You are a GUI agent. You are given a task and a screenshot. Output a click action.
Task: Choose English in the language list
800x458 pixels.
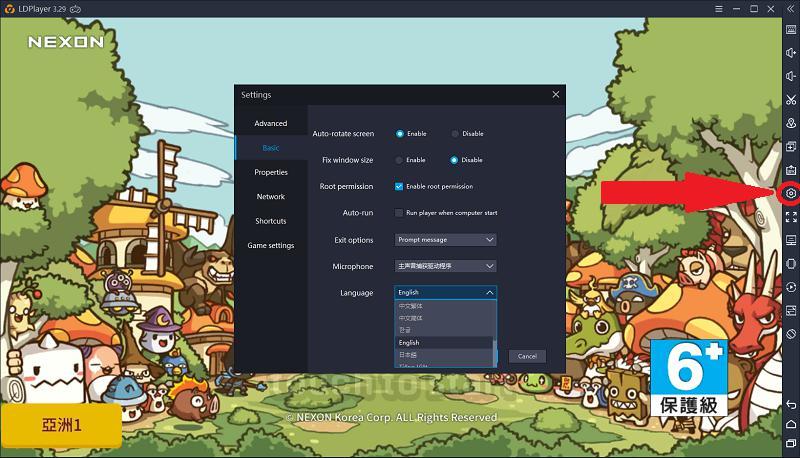click(443, 343)
